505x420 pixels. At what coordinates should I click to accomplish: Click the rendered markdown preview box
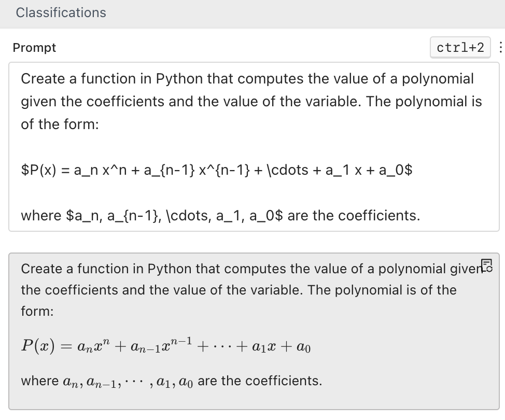[254, 331]
